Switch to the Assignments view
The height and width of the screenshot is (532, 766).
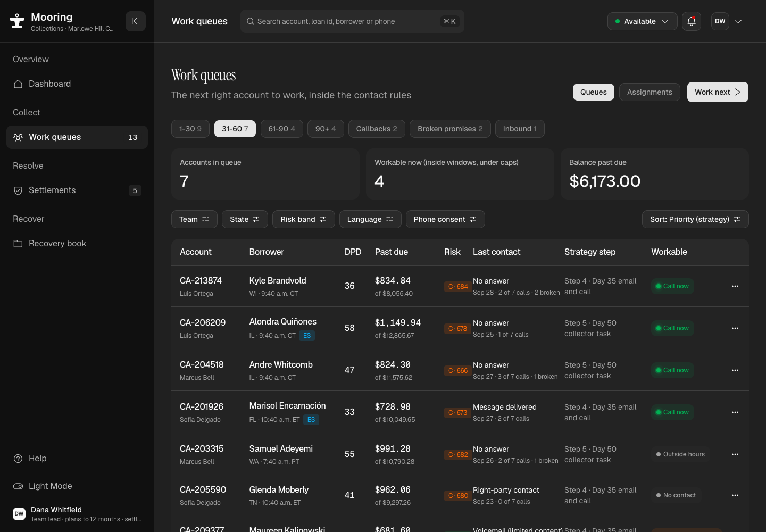(x=650, y=92)
